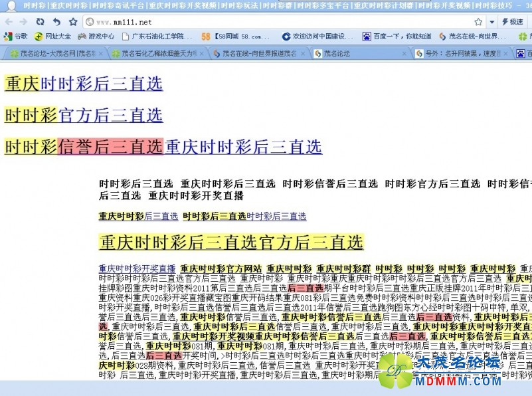Image resolution: width=532 pixels, height=396 pixels.
Task: Close the 茂名论坛-大茂名网 tab
Action: 101,54
